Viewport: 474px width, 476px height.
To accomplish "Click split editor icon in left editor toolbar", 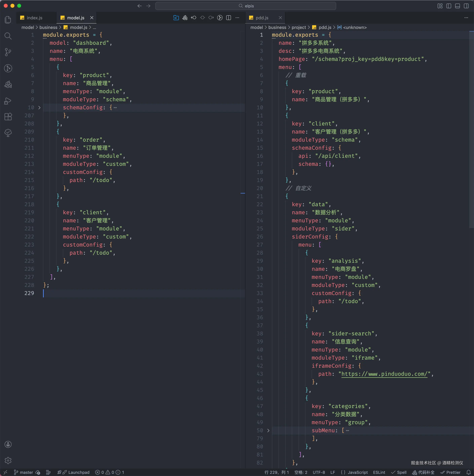I will [228, 18].
